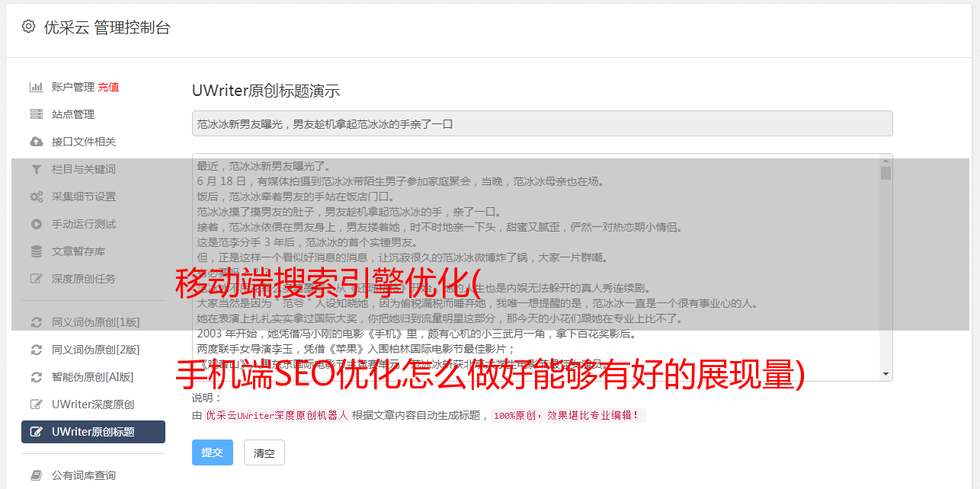980x489 pixels.
Task: Click the textarea scrollbar down arrow
Action: point(886,374)
